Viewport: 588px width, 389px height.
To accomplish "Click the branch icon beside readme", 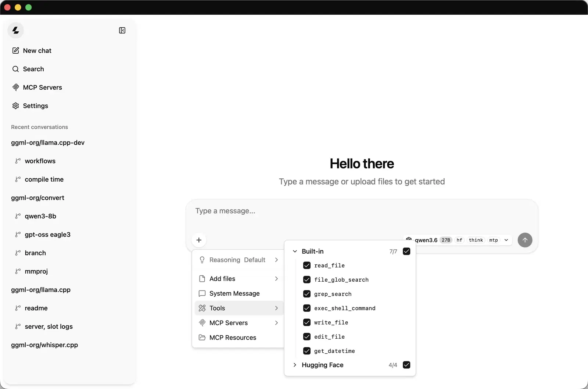I will tap(18, 308).
